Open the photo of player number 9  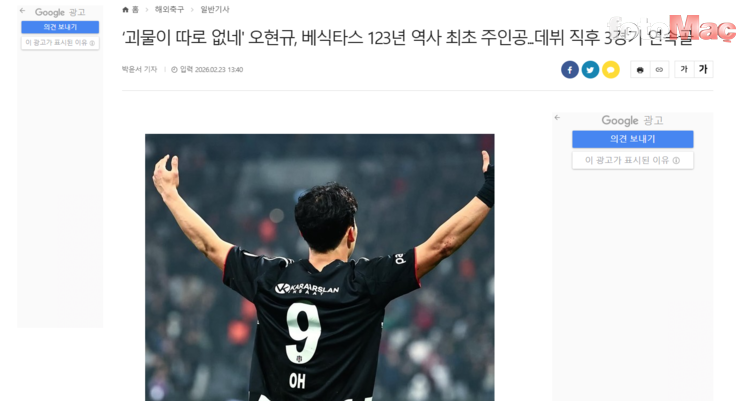(x=320, y=267)
